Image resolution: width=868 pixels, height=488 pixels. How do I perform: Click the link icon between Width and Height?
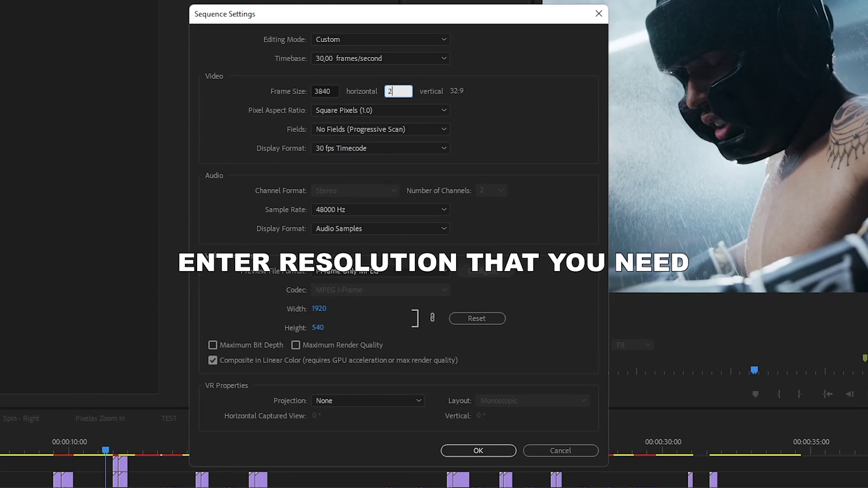point(432,318)
